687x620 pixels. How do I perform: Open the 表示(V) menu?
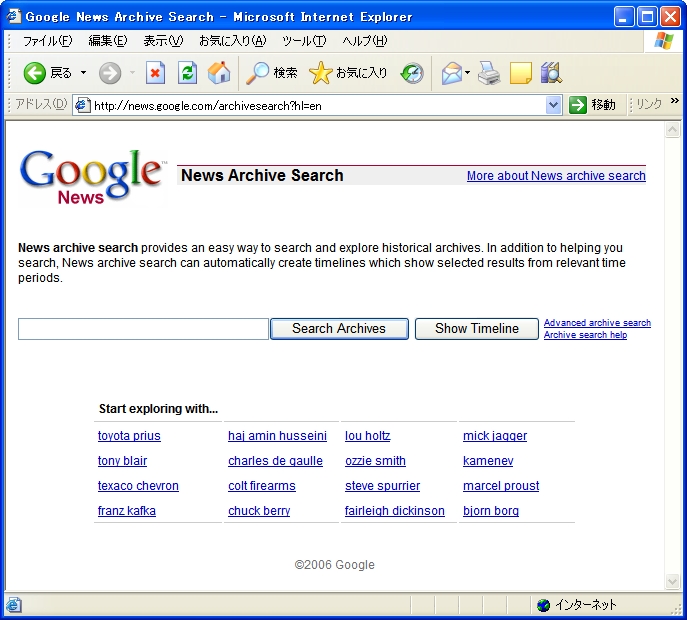(x=163, y=41)
